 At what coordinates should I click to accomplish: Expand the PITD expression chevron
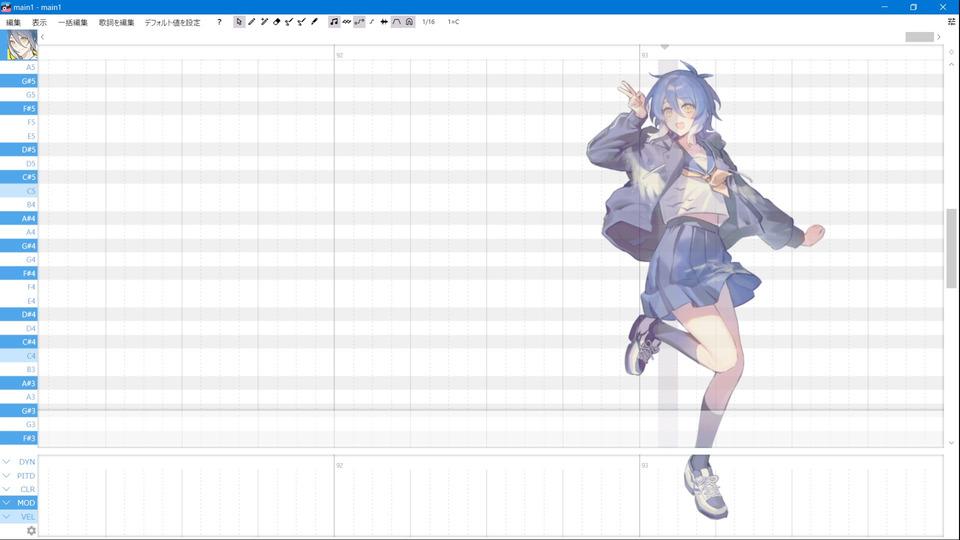point(6,476)
